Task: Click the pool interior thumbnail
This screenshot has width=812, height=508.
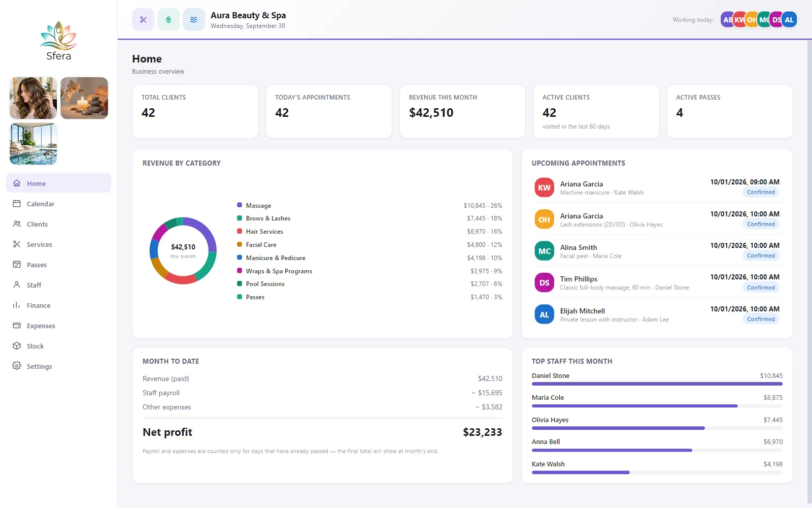Action: [33, 144]
